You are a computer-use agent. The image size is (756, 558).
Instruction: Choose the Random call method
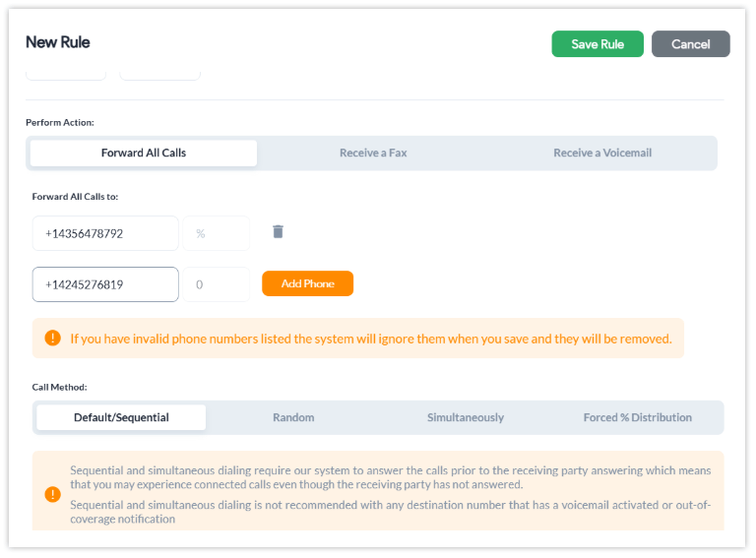[x=293, y=417]
